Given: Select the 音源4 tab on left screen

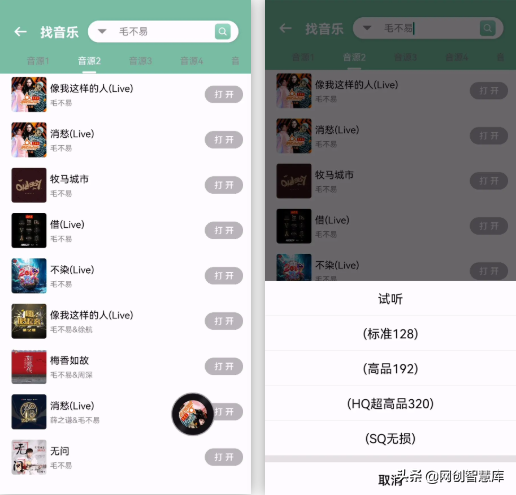Looking at the screenshot, I should (x=192, y=61).
